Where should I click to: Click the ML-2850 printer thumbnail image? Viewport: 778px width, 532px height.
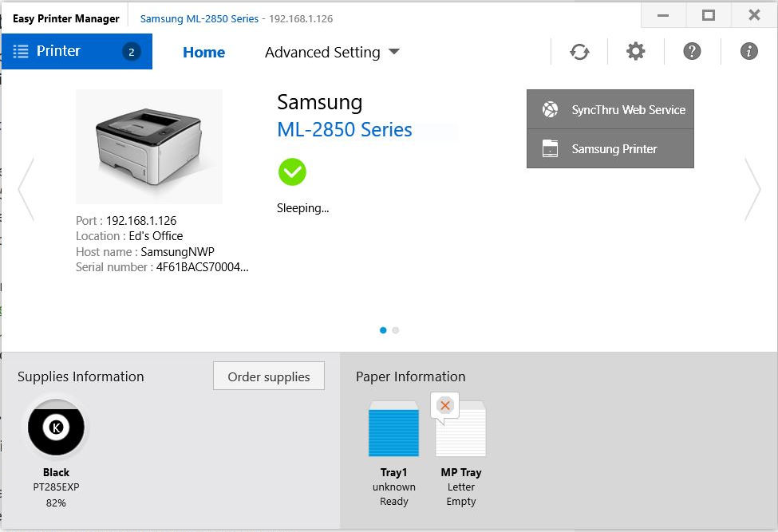click(x=149, y=147)
